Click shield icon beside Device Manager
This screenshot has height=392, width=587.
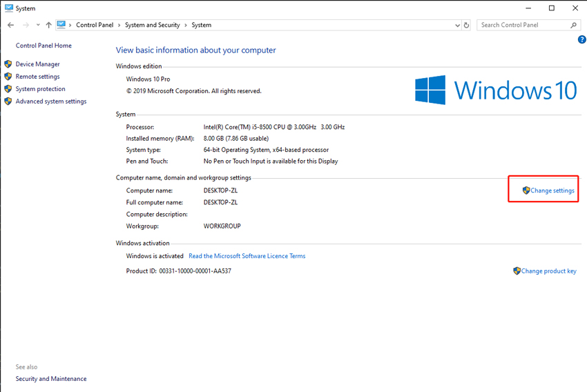(x=8, y=64)
